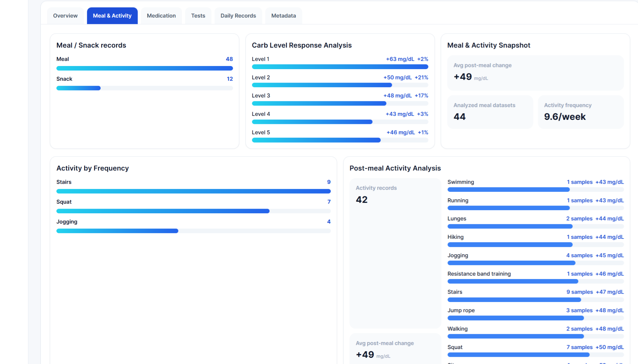Viewport: 638px width, 364px height.
Task: Click the Stairs frequency count 9
Action: pos(329,182)
